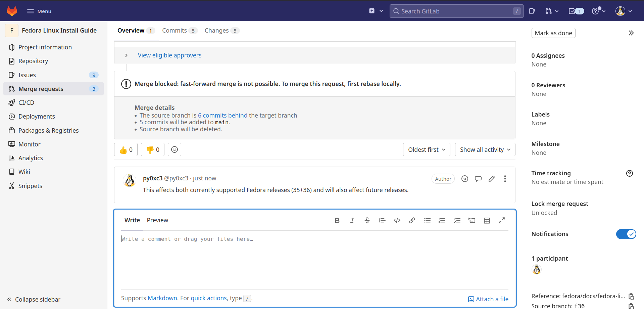
Task: Collapse right sidebar with double chevron
Action: tap(631, 33)
